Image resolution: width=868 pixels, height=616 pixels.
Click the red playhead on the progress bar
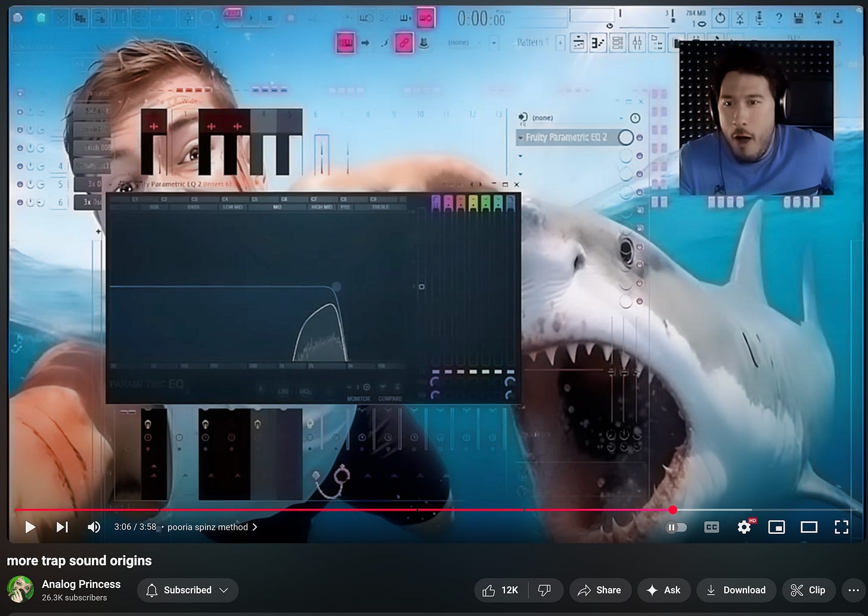[672, 510]
